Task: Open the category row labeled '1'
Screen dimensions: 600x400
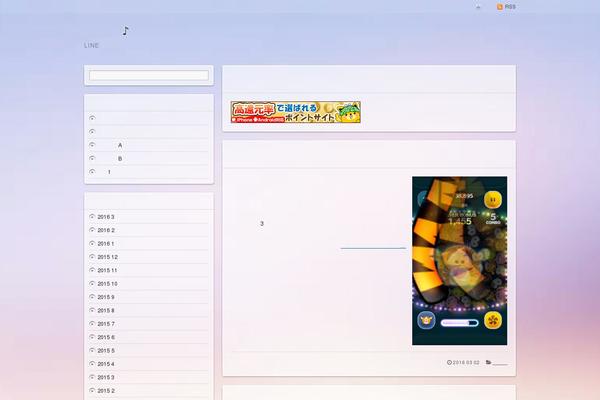Action: coord(149,172)
